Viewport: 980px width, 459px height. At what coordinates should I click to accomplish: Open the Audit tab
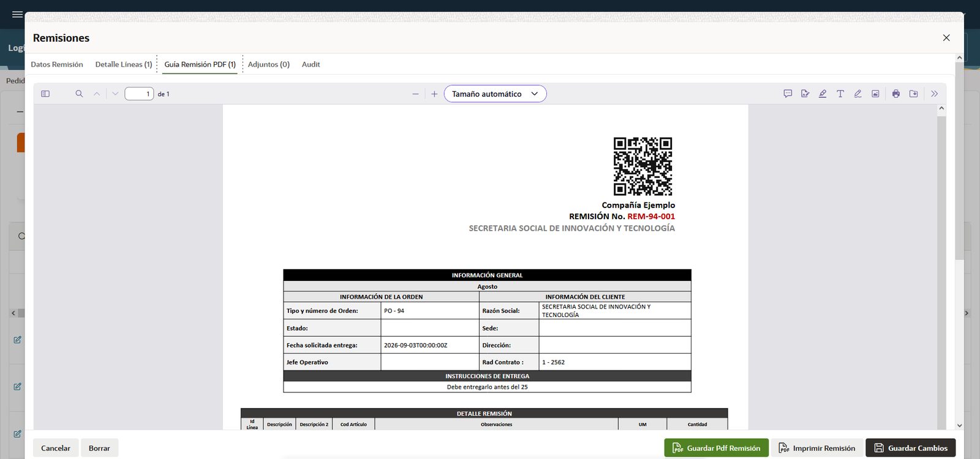pos(311,64)
